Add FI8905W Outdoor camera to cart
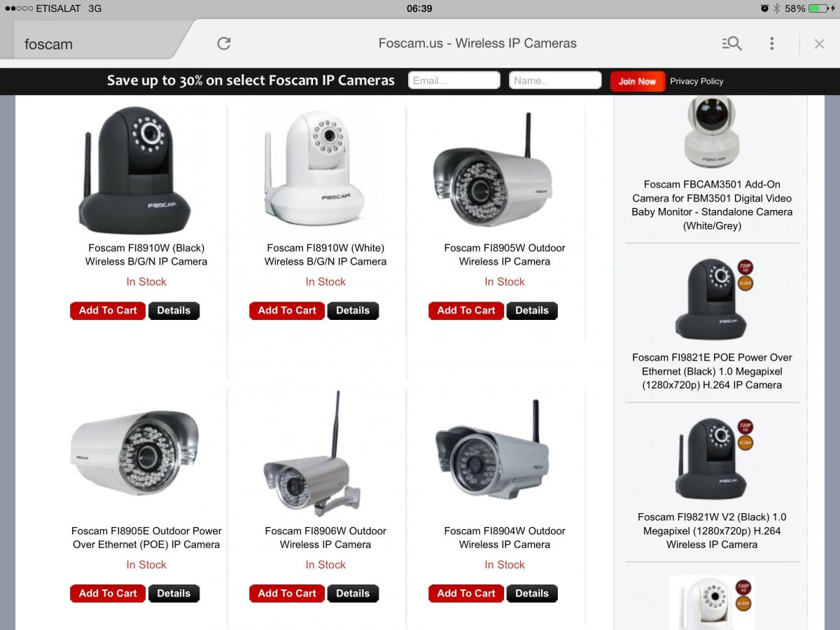The image size is (840, 630). pos(466,311)
